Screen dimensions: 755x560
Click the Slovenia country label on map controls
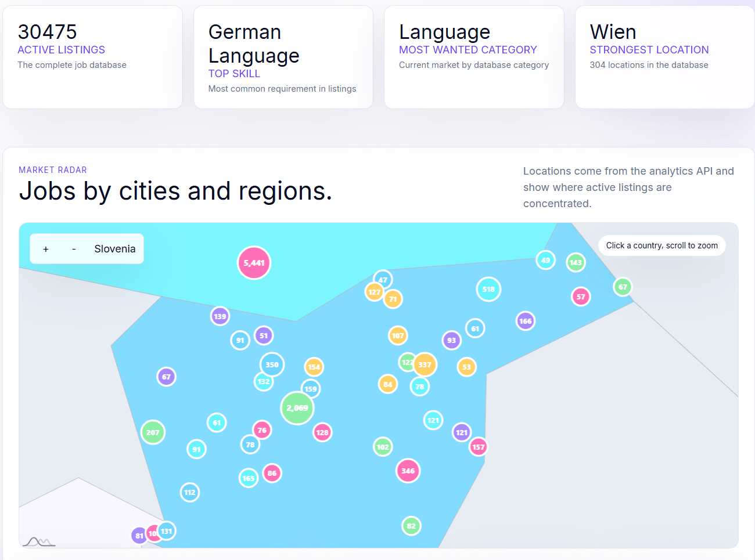click(x=115, y=249)
